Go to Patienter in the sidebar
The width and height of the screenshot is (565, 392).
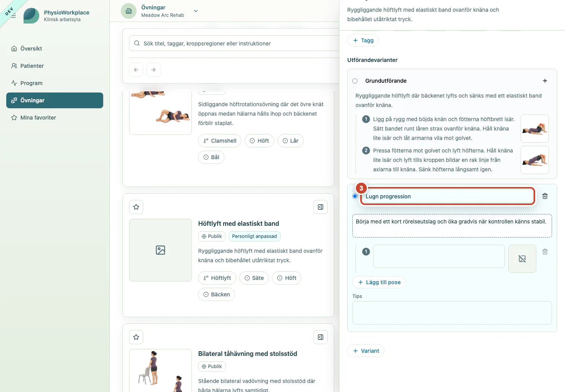55,66
